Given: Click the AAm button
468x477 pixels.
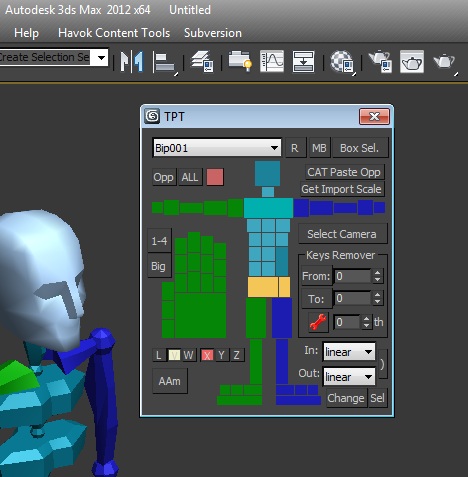Looking at the screenshot, I should click(x=170, y=381).
